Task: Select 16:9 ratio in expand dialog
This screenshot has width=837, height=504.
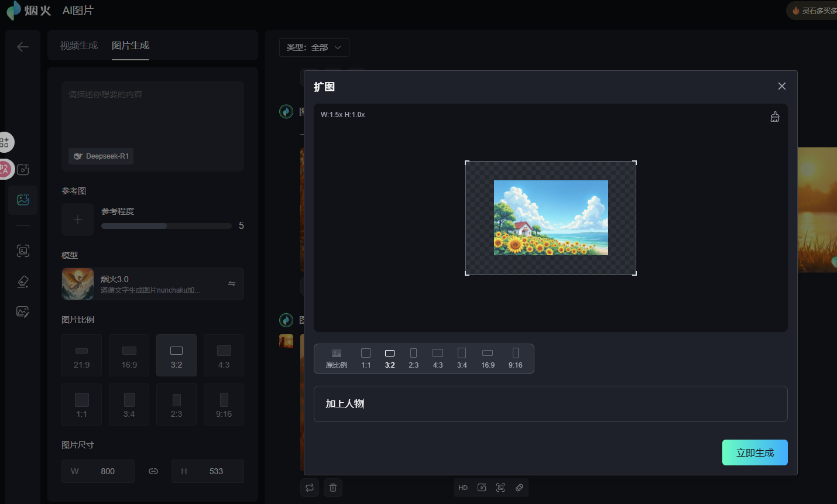Action: (x=488, y=358)
